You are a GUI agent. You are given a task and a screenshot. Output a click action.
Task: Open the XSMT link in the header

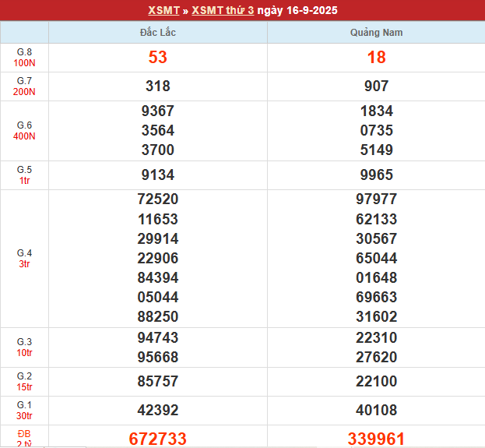click(x=163, y=11)
